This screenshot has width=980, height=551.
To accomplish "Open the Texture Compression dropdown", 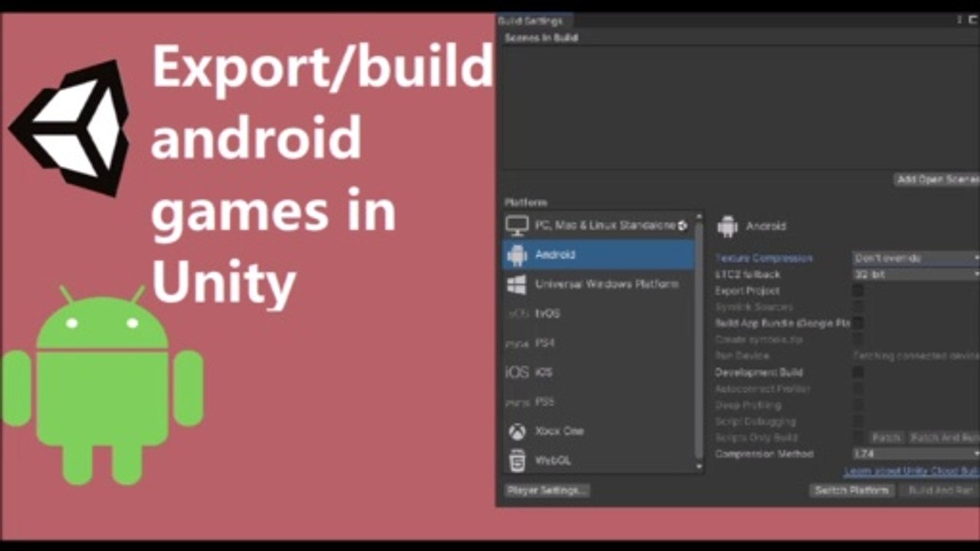I will pyautogui.click(x=916, y=258).
